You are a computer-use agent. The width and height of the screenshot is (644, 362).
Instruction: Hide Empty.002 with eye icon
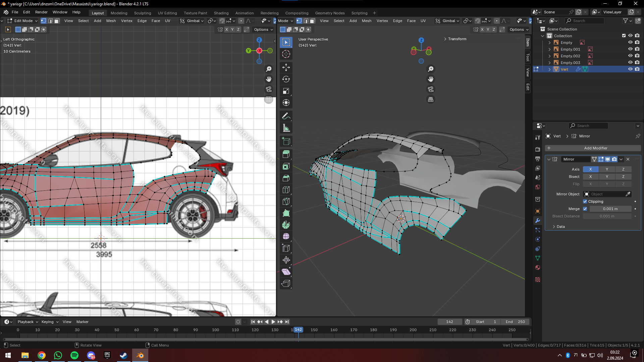point(630,56)
